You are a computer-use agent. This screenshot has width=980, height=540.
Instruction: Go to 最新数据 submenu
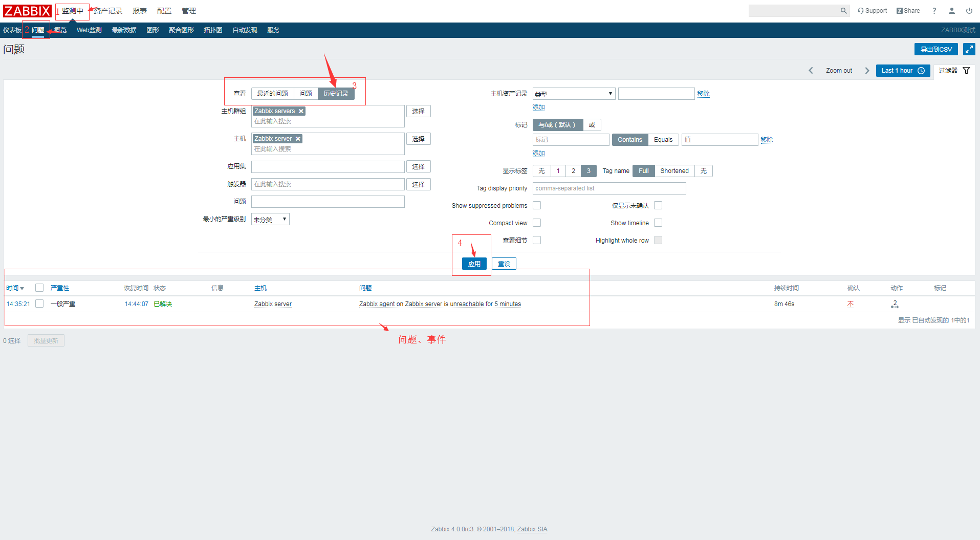[124, 30]
